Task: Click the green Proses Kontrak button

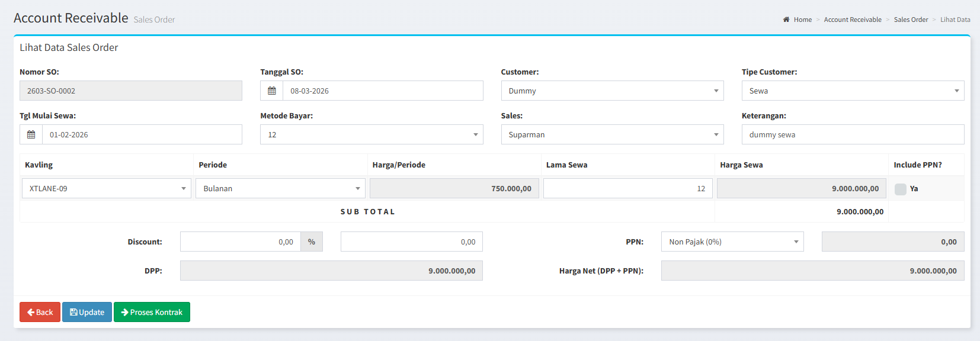Action: [152, 312]
